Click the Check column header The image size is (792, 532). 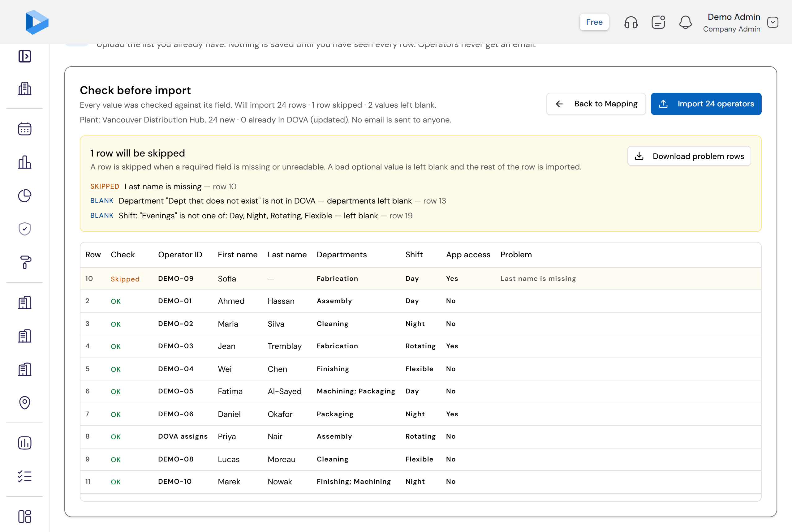click(x=123, y=255)
